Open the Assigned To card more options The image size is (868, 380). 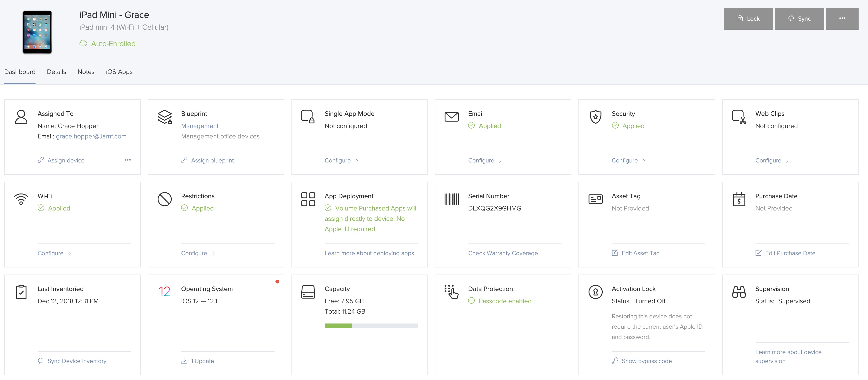coord(127,160)
